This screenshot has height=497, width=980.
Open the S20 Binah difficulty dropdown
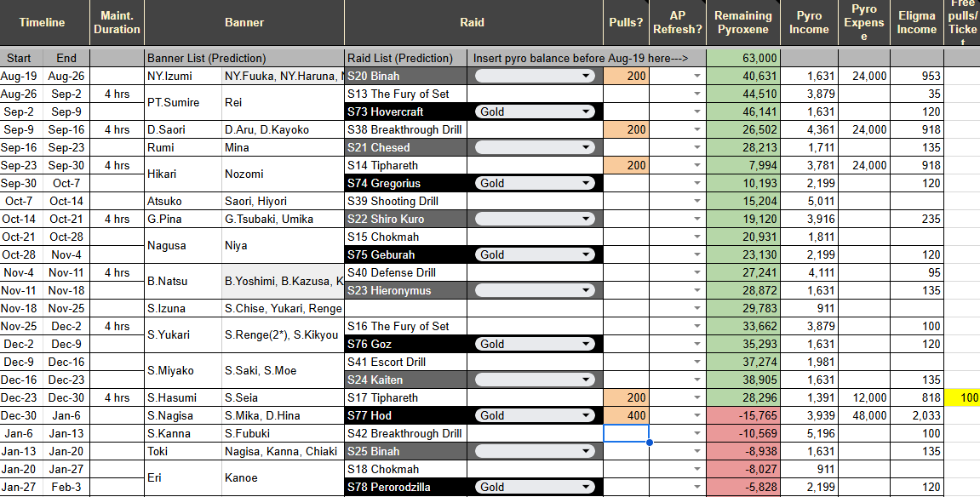pos(535,77)
